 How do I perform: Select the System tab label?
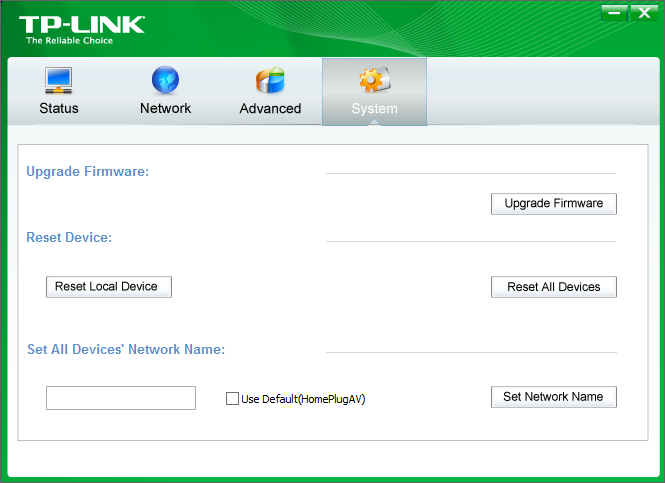tap(374, 109)
